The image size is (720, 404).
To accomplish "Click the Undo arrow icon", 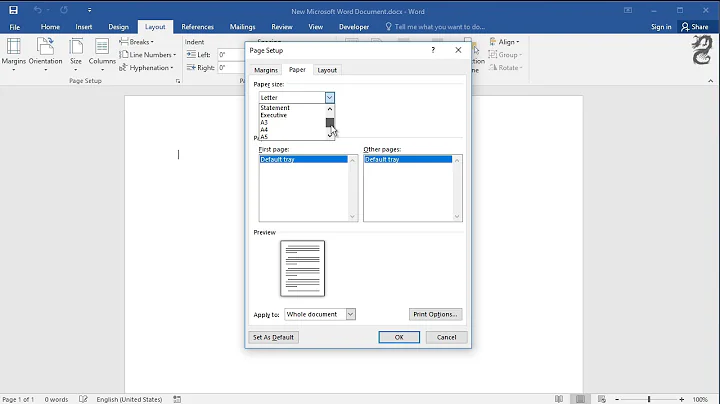I will (x=37, y=10).
